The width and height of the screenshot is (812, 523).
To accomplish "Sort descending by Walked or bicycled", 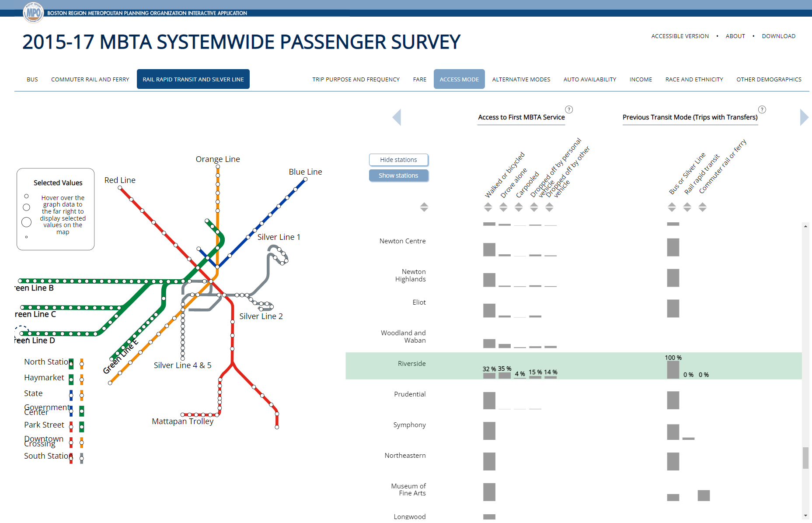I will tap(488, 210).
